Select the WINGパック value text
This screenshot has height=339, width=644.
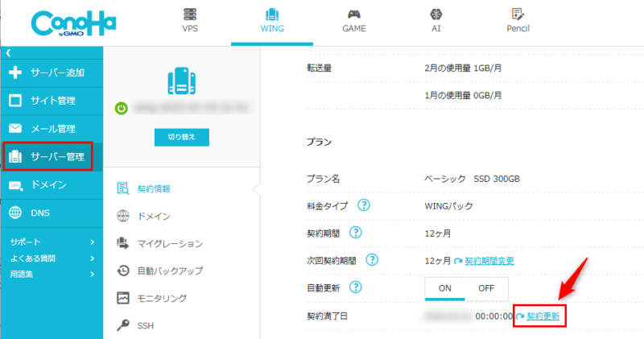pyautogui.click(x=448, y=206)
